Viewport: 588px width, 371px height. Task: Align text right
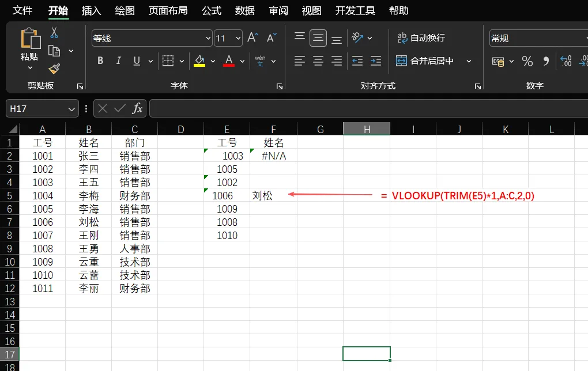pos(337,60)
